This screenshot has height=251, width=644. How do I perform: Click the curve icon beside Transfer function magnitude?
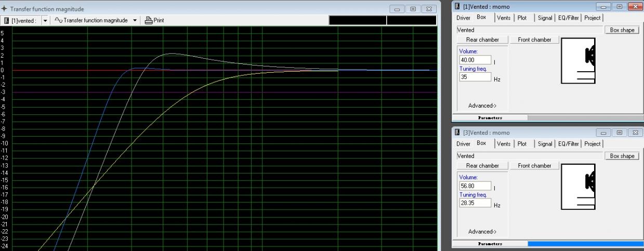[59, 20]
